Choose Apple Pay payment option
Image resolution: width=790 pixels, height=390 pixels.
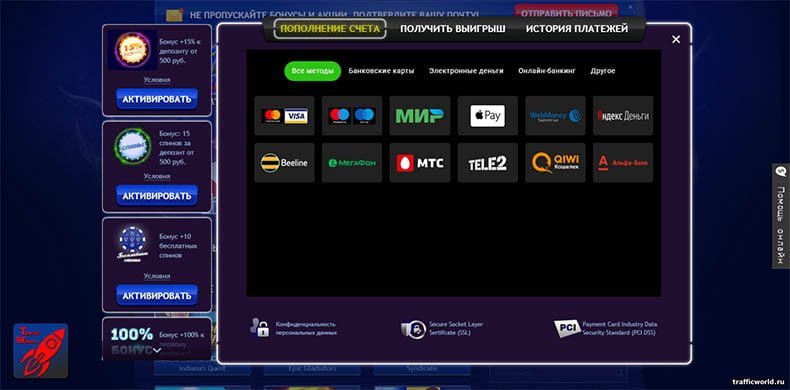coord(488,116)
